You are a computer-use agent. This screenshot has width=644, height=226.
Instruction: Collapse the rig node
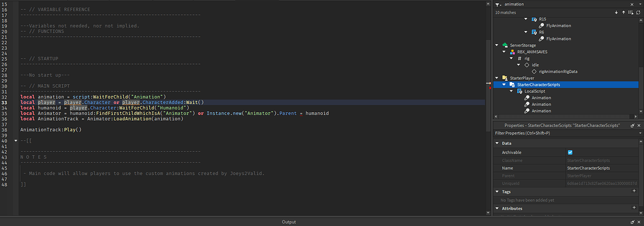tap(511, 59)
